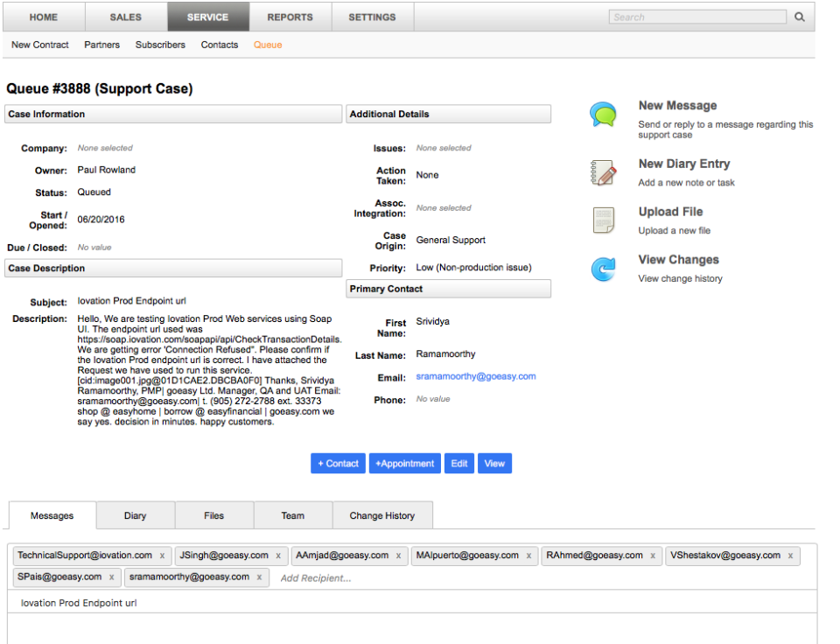Click the + Contact button

point(338,464)
